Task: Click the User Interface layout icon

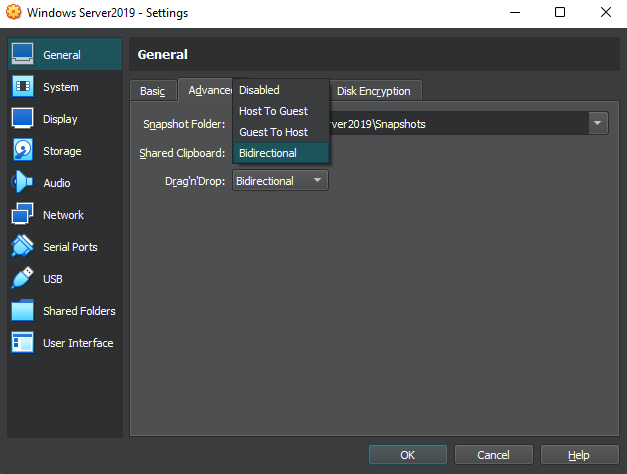Action: point(23,343)
